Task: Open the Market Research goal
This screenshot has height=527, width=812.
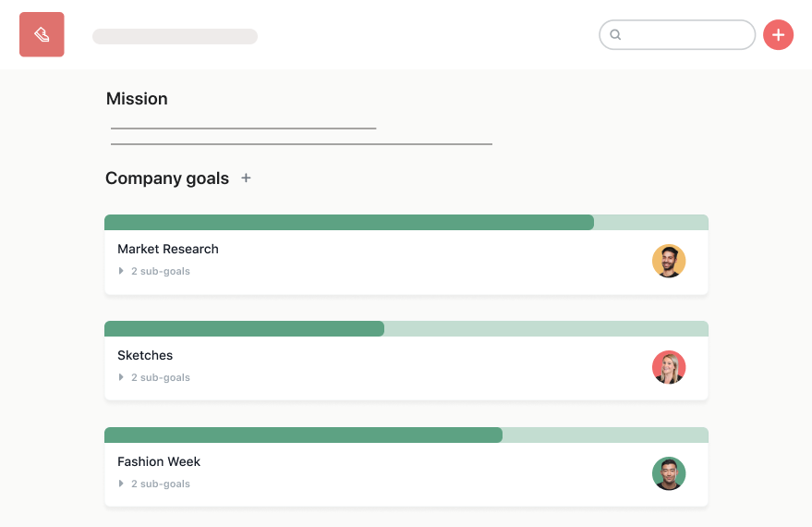Action: point(168,249)
